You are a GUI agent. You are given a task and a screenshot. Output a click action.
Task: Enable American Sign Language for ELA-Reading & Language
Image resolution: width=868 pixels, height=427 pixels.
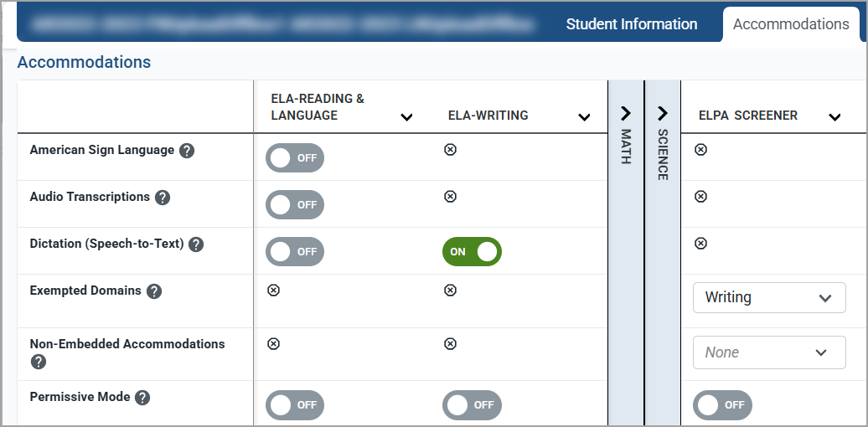294,157
